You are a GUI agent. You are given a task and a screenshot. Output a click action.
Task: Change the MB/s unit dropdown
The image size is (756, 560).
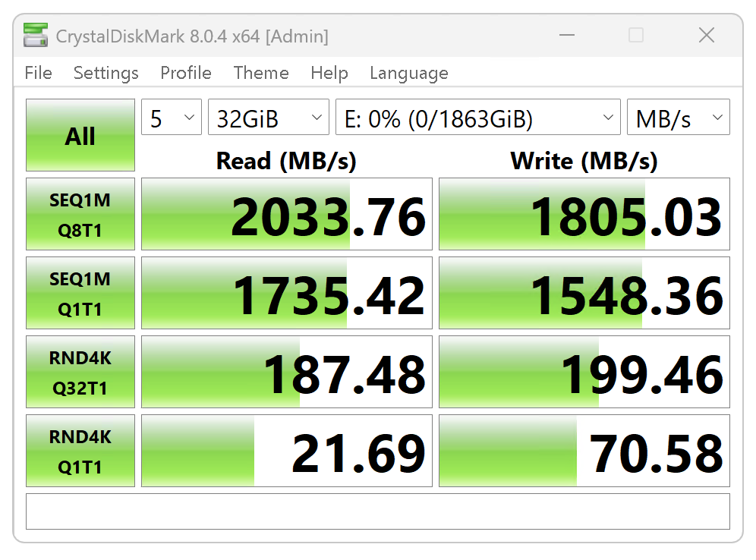click(678, 118)
